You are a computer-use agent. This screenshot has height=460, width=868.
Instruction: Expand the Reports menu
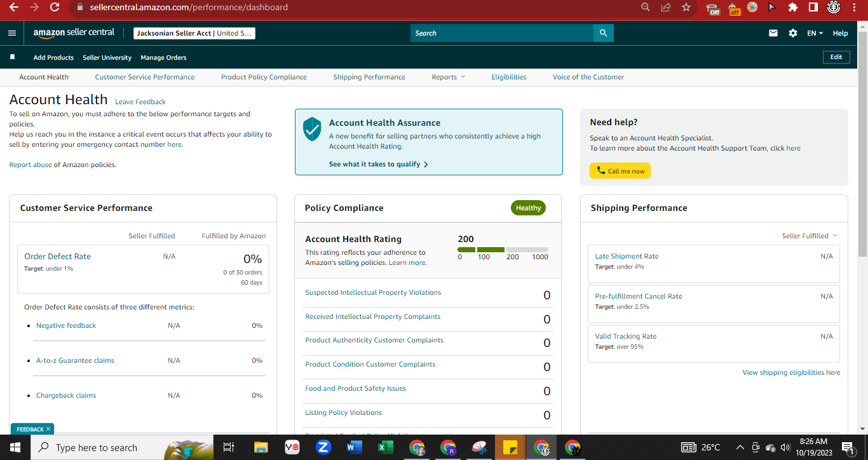point(449,77)
